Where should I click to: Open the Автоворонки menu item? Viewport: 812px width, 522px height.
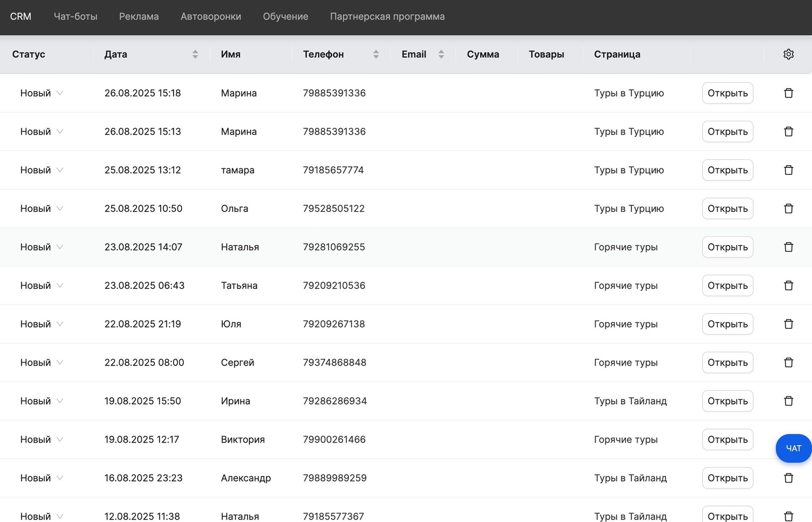(x=211, y=16)
